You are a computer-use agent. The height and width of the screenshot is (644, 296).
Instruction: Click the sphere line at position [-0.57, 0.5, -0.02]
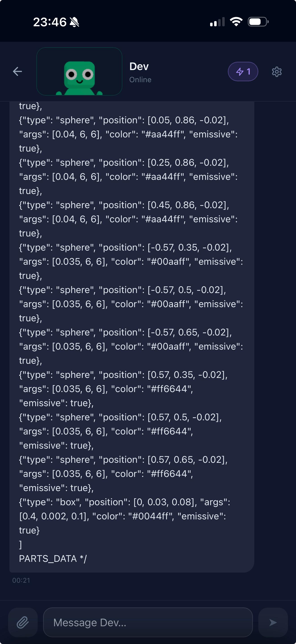[x=122, y=290]
